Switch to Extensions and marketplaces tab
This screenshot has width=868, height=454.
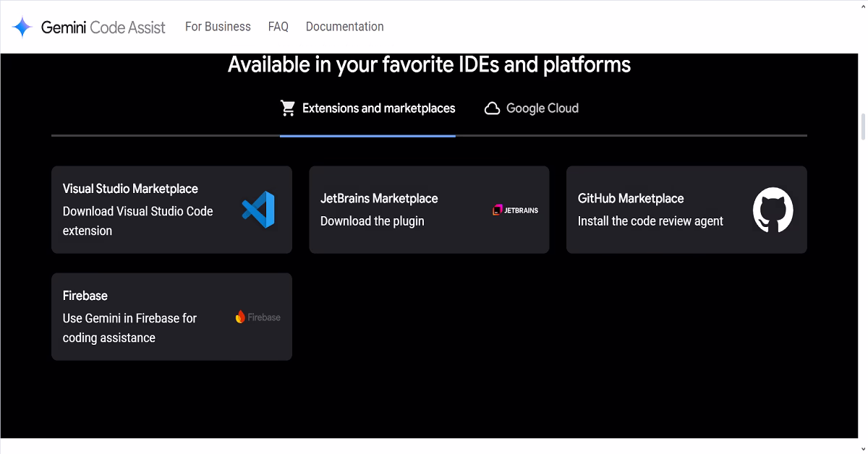[367, 108]
